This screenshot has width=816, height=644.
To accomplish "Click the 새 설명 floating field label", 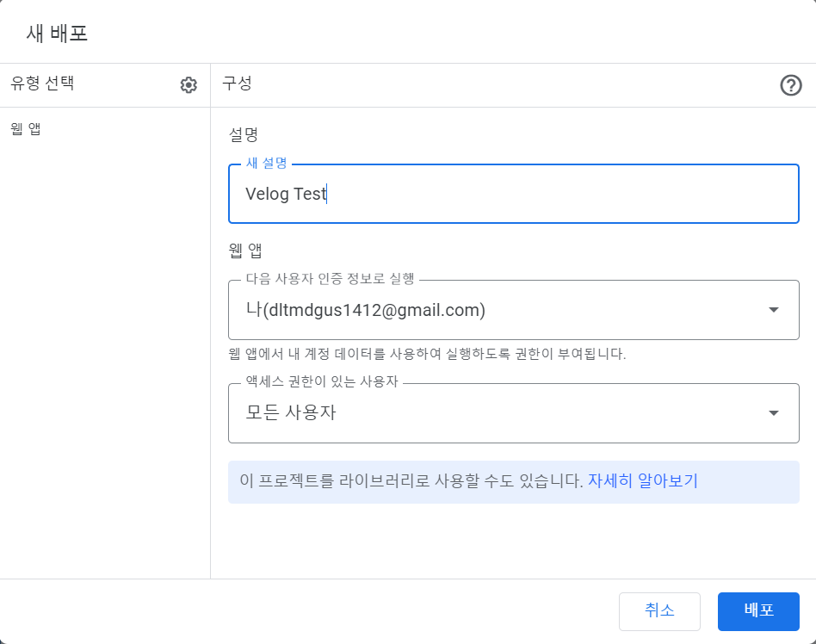I will point(267,163).
